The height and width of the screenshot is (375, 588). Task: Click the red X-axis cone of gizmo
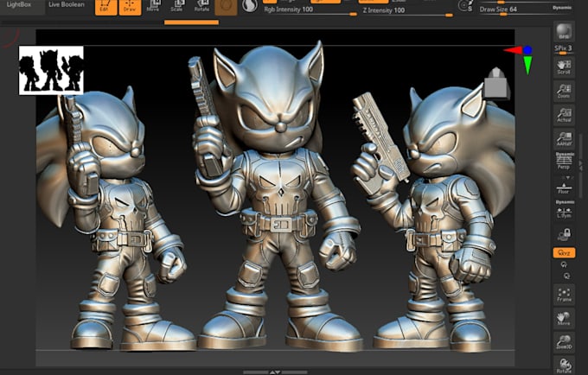pyautogui.click(x=512, y=50)
